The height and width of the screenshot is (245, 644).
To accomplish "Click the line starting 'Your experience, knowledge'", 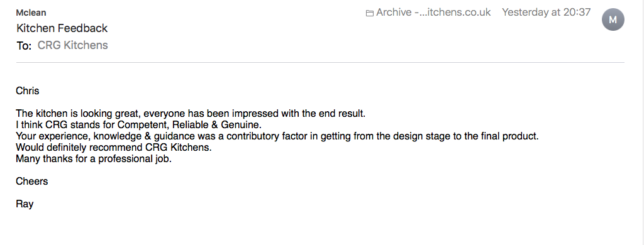I will click(x=277, y=136).
